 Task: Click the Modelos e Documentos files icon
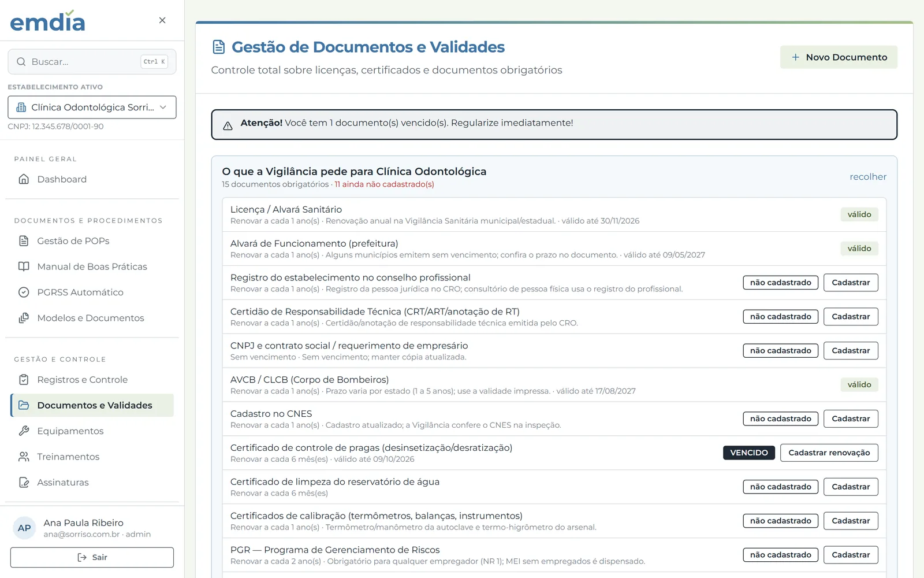[x=24, y=318]
